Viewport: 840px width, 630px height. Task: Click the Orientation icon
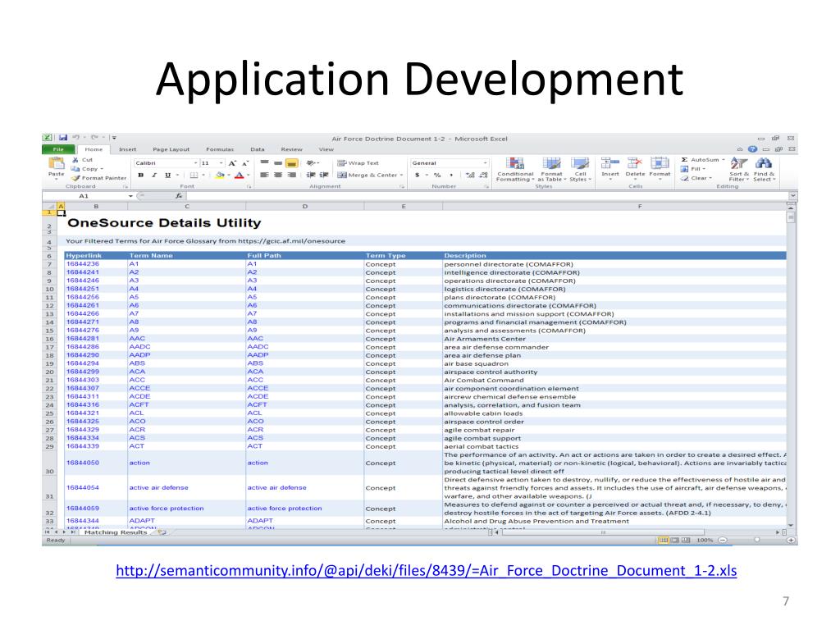(311, 163)
